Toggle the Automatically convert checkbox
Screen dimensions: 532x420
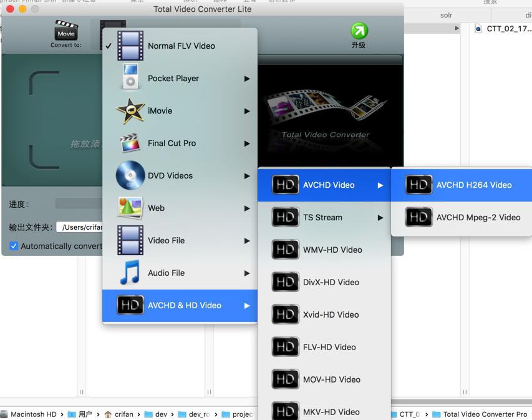[14, 246]
